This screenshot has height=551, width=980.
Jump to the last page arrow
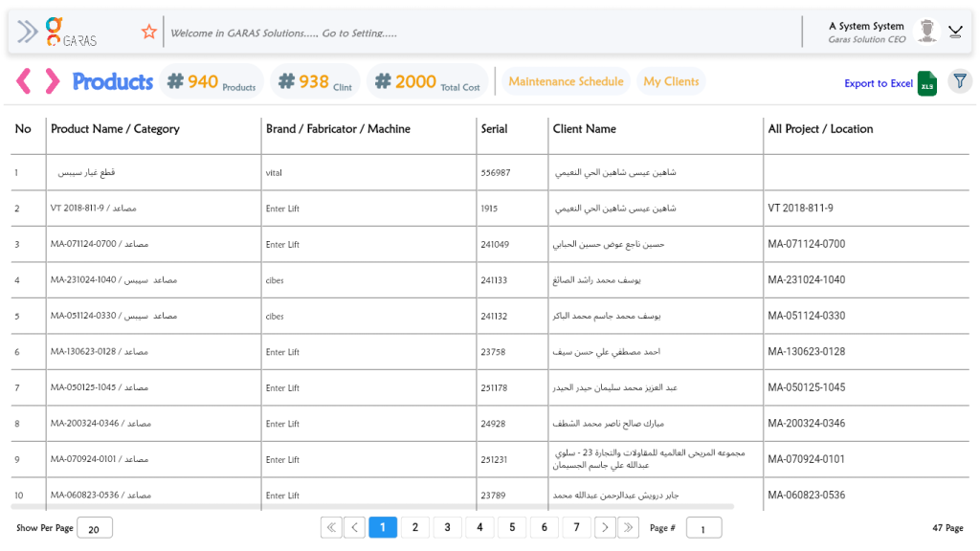[629, 527]
